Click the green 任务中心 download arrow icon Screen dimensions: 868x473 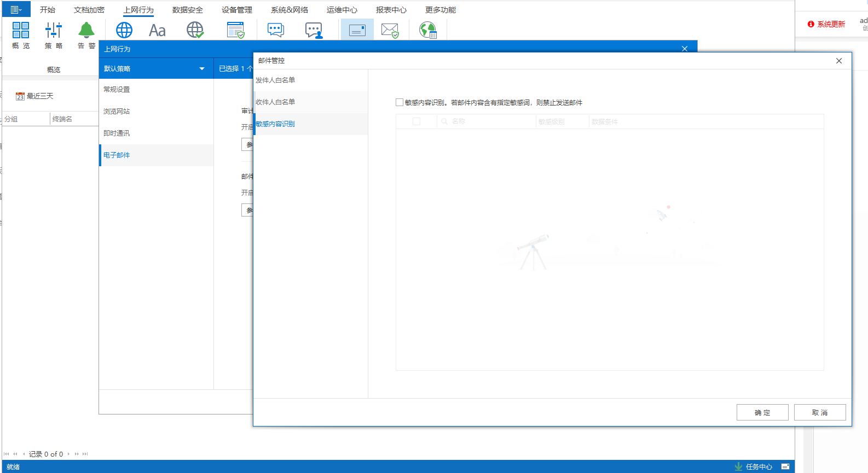click(x=739, y=466)
